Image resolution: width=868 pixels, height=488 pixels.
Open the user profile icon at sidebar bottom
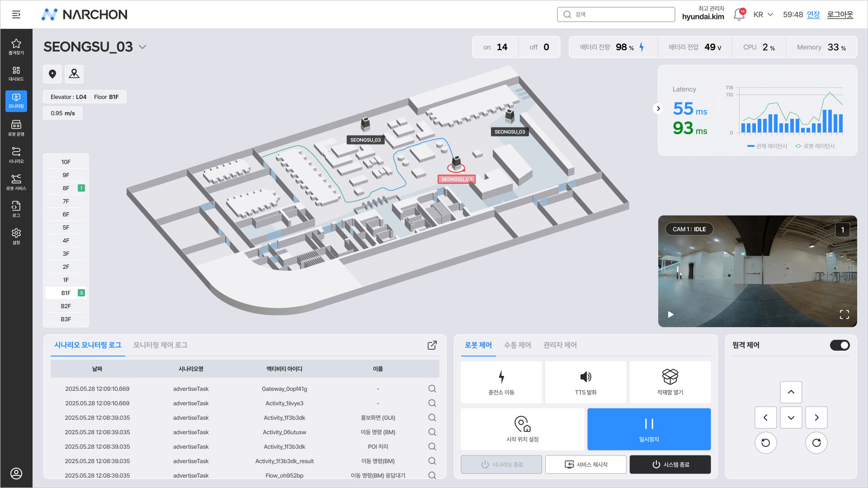point(16,474)
